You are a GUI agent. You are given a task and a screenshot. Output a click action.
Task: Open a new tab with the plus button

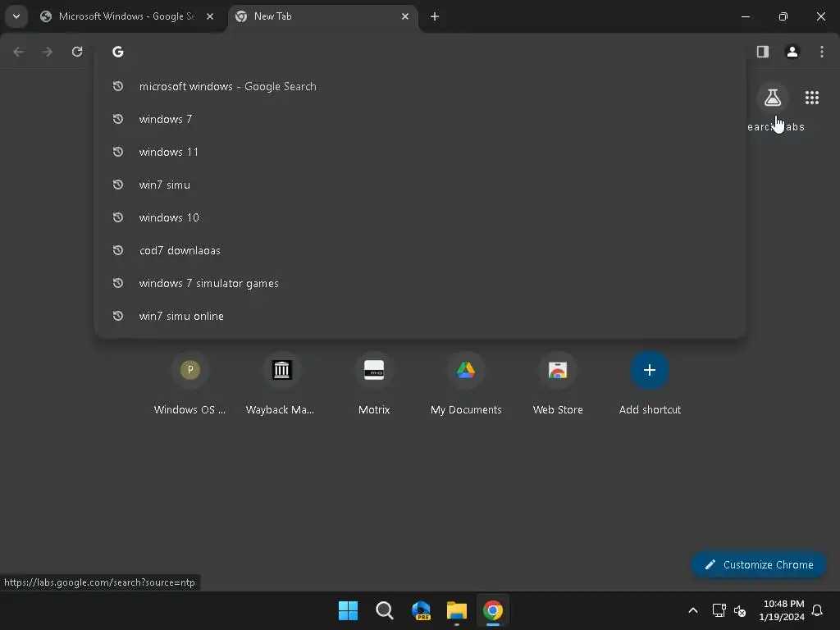tap(435, 16)
